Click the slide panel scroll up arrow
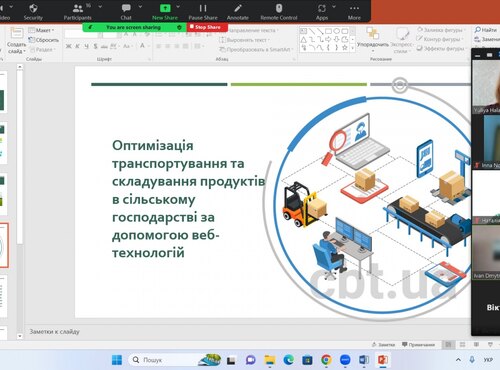 coord(20,67)
